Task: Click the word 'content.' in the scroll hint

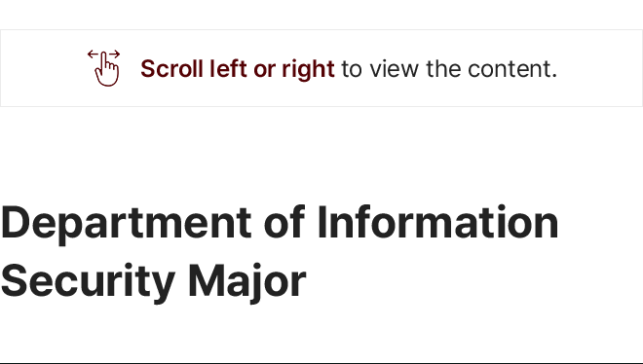Action: click(512, 69)
